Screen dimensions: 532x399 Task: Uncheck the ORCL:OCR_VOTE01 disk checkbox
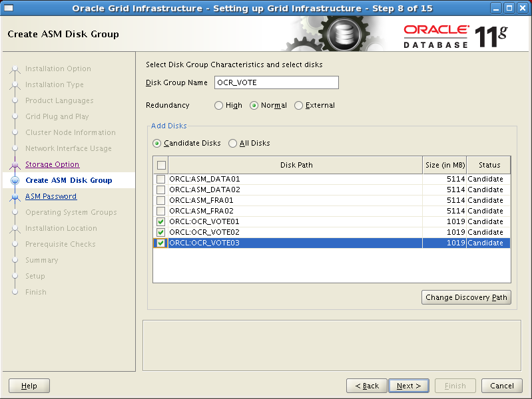tap(161, 221)
